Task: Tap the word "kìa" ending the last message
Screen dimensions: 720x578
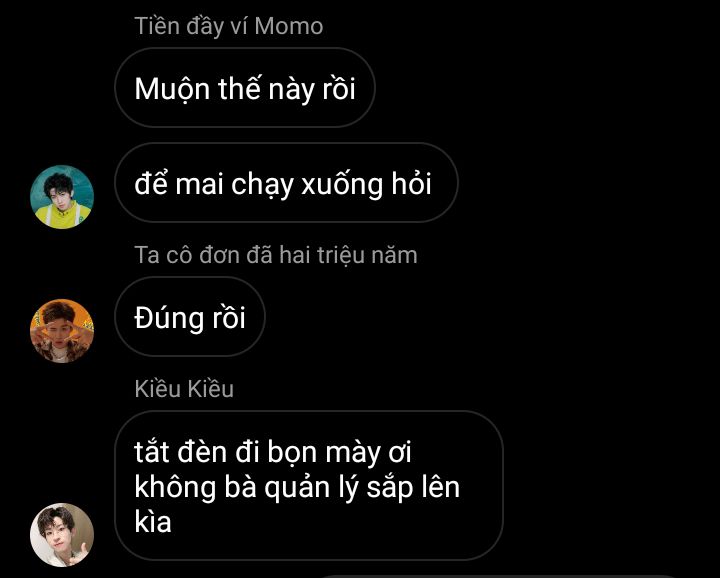Action: (153, 521)
